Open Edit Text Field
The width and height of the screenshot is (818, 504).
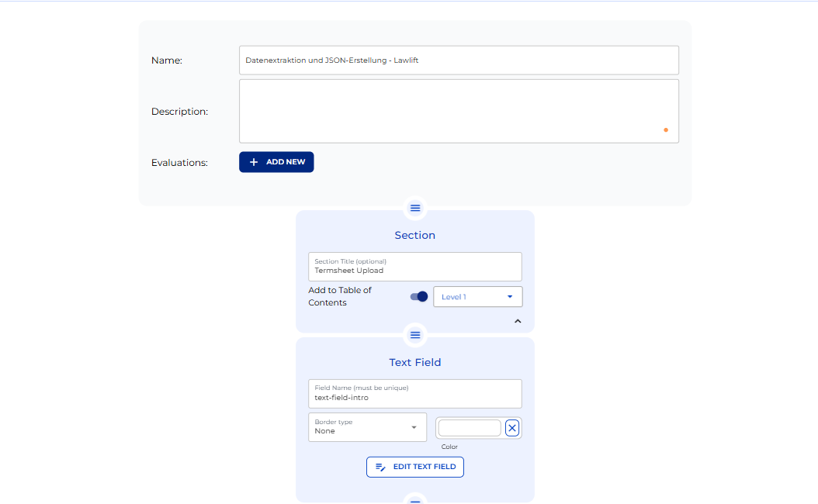pos(414,467)
